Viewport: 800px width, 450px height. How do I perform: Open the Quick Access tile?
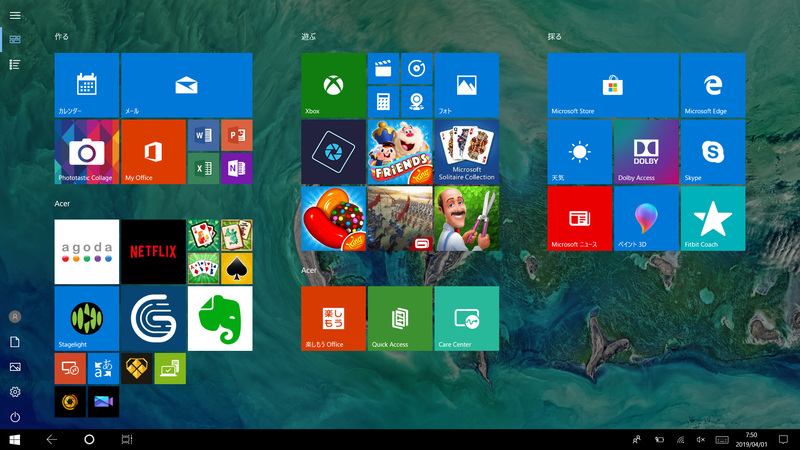400,318
